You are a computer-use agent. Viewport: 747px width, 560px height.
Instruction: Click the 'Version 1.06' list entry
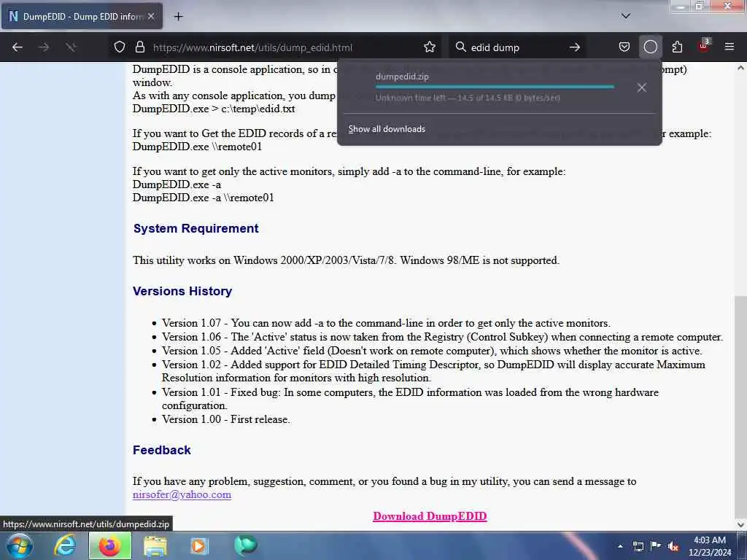tap(442, 337)
